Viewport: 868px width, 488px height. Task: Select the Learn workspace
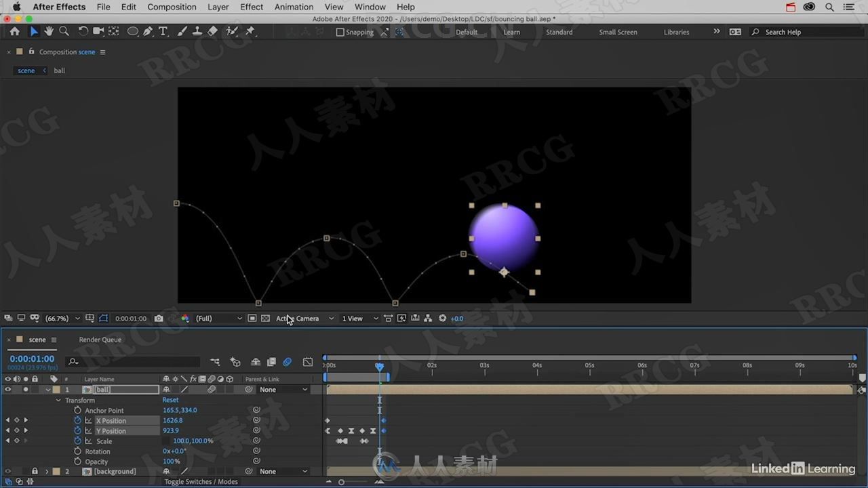(512, 32)
